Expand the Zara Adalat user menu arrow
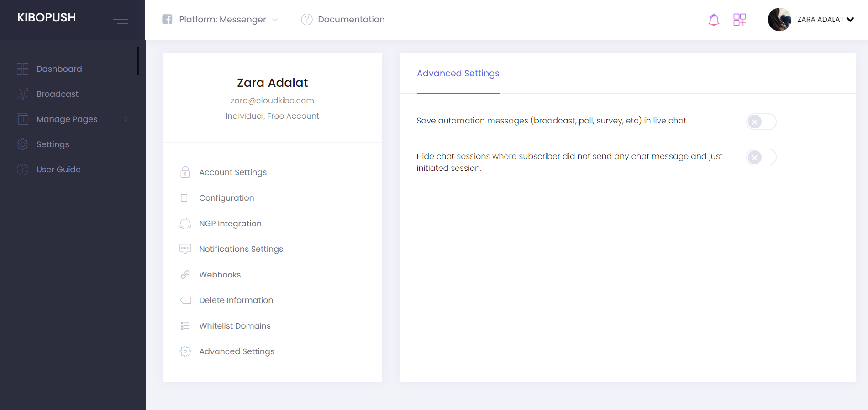 tap(850, 20)
